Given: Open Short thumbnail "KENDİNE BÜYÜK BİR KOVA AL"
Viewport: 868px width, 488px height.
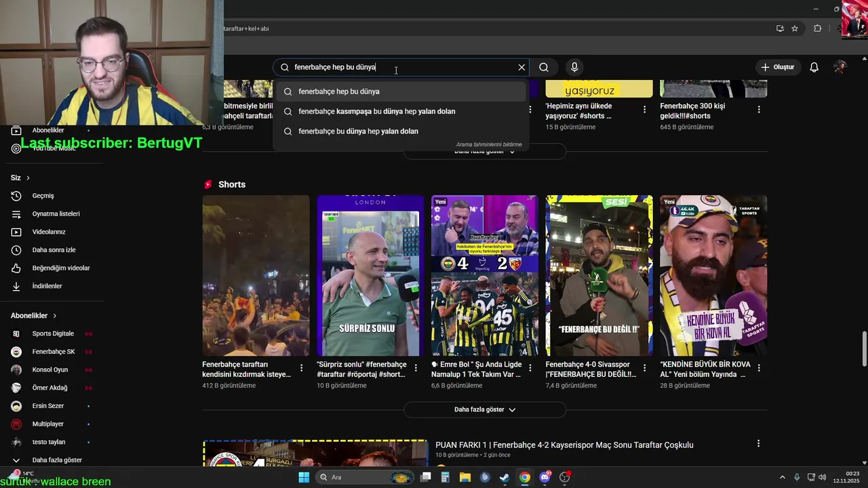Looking at the screenshot, I should click(713, 275).
